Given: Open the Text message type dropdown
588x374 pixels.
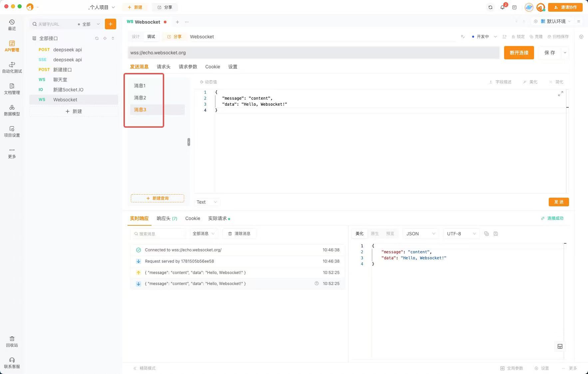Looking at the screenshot, I should pos(206,202).
